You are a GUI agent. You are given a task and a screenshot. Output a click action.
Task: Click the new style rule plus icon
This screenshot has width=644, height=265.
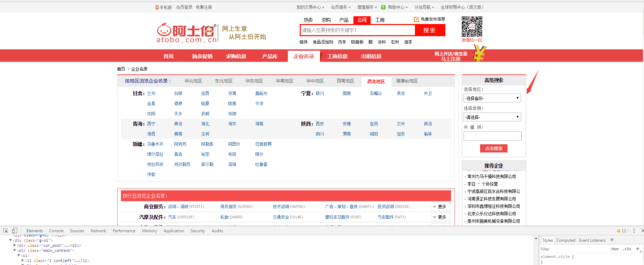pos(638,249)
